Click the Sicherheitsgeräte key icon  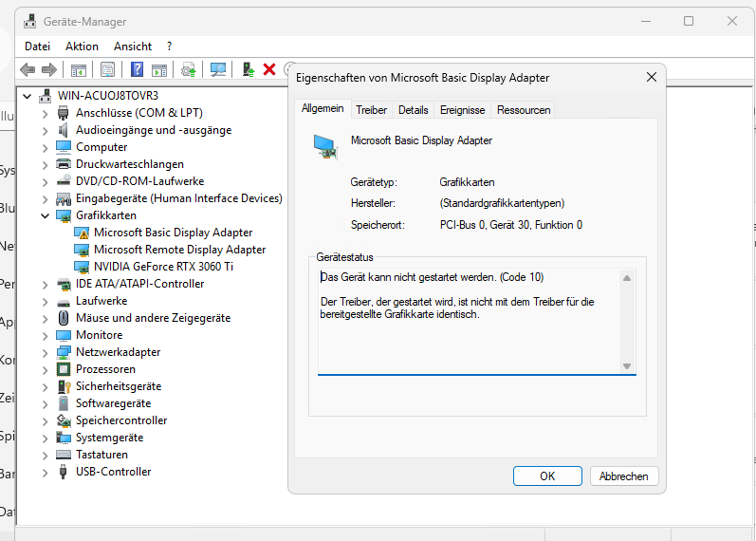click(x=64, y=386)
